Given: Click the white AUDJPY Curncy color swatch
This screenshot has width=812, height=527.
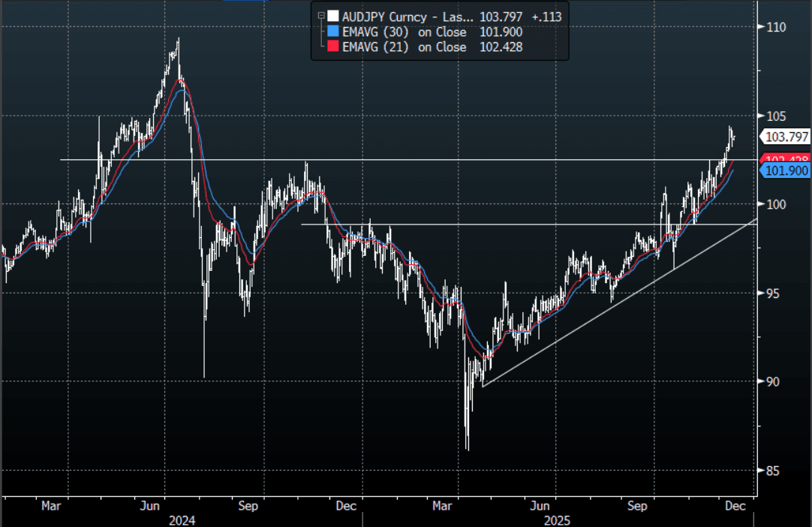Looking at the screenshot, I should tap(332, 16).
